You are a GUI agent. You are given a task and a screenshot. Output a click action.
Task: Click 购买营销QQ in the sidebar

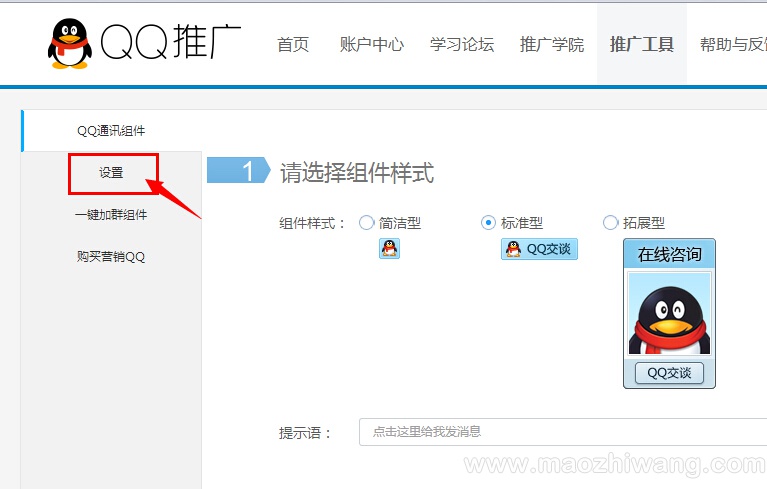111,257
